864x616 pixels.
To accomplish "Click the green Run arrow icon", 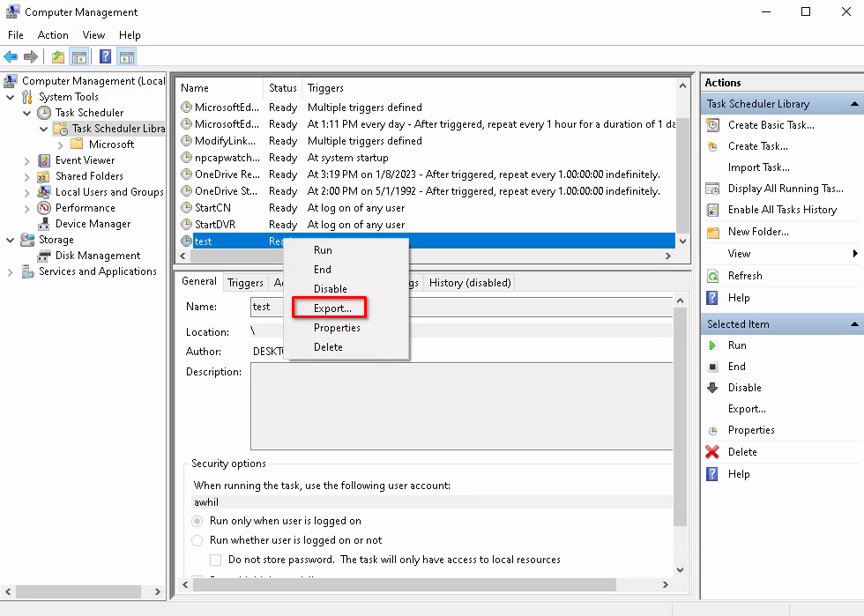I will coord(712,345).
